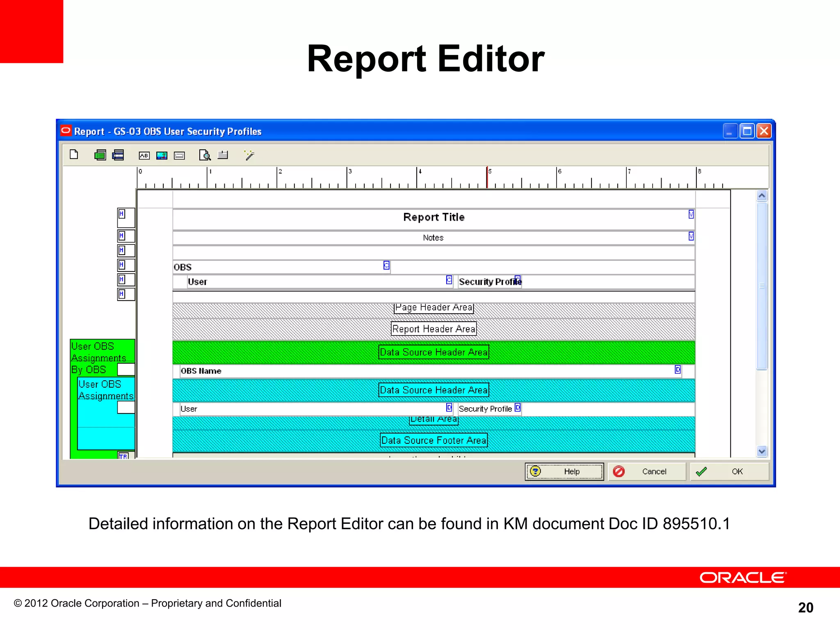Screen dimensions: 840x630
Task: Minimize the Report editor window
Action: tap(730, 131)
